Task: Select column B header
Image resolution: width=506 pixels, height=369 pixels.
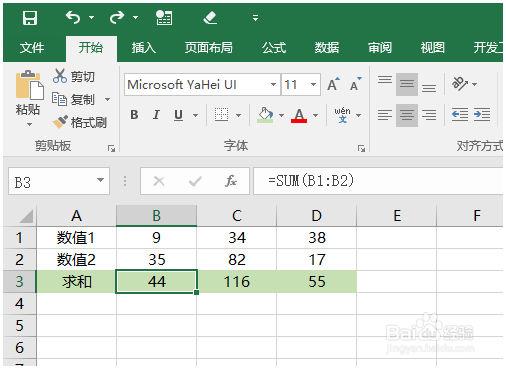Action: tap(156, 216)
